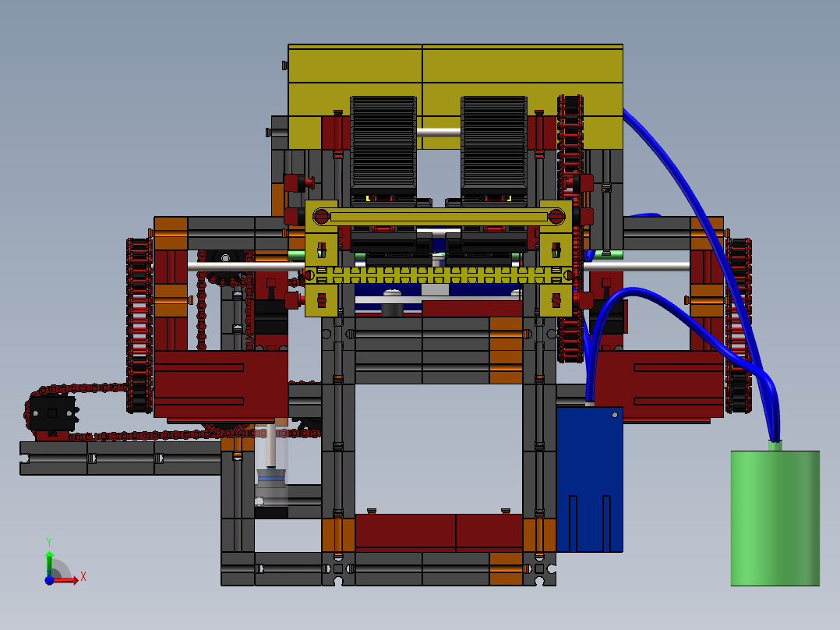Select the yellow horizontal slotted link bar
This screenshot has width=840, height=630.
pos(439,217)
